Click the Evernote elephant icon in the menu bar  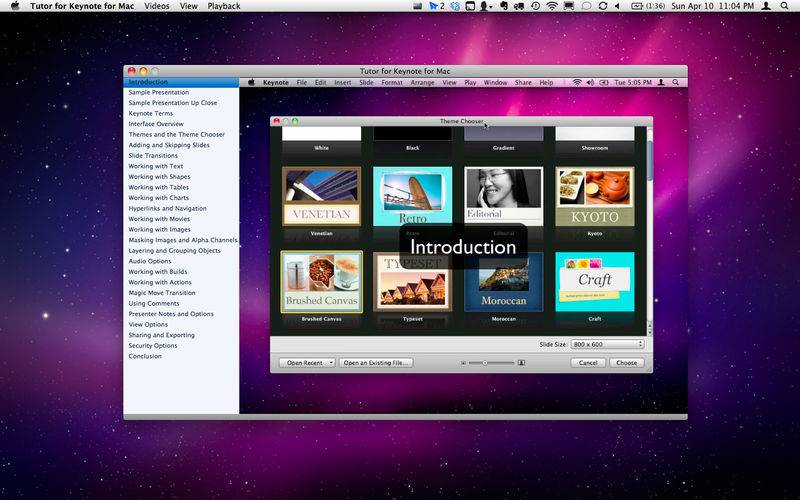(504, 6)
